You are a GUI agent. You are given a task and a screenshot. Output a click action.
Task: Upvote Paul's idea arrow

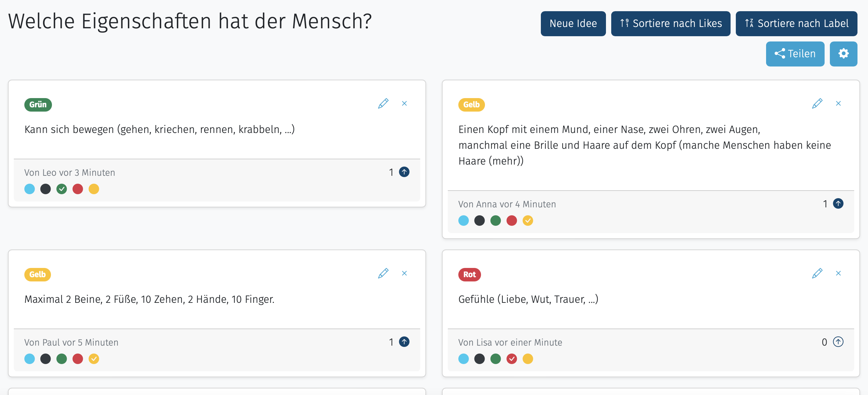point(404,342)
